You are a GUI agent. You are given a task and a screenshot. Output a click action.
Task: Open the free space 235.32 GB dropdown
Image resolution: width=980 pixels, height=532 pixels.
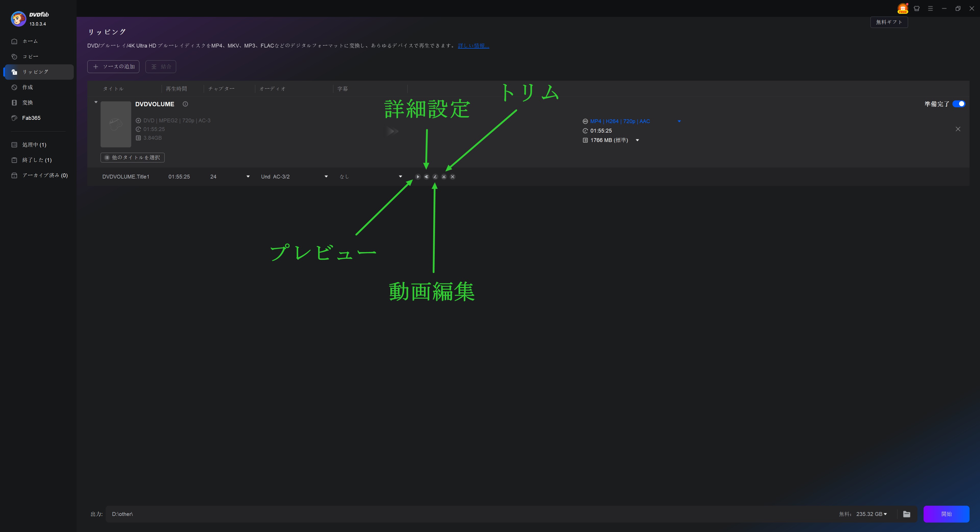pyautogui.click(x=885, y=514)
